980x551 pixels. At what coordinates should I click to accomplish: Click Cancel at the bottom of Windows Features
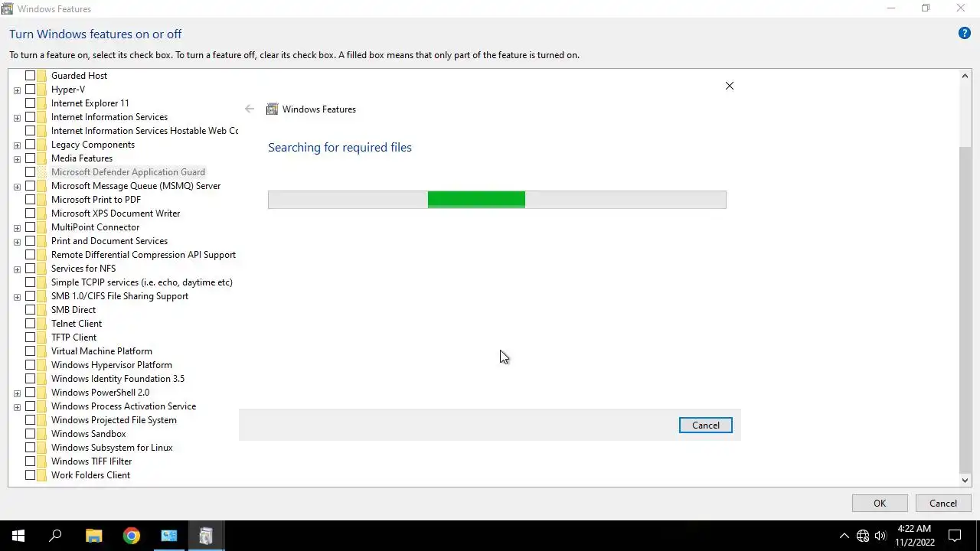pyautogui.click(x=943, y=503)
